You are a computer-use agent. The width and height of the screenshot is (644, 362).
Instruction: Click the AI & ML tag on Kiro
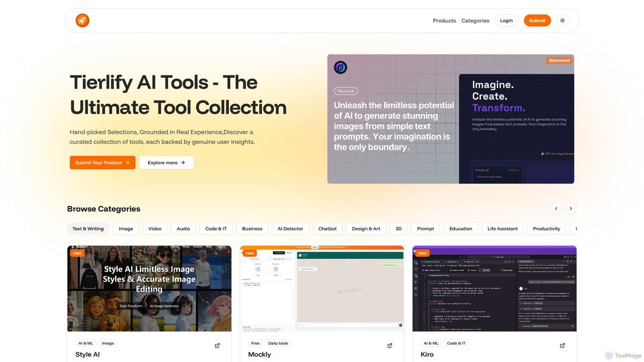pyautogui.click(x=431, y=343)
